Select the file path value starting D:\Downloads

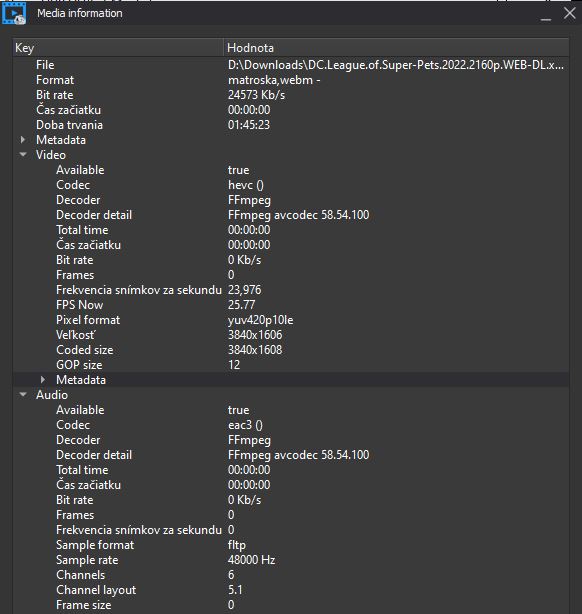(396, 65)
